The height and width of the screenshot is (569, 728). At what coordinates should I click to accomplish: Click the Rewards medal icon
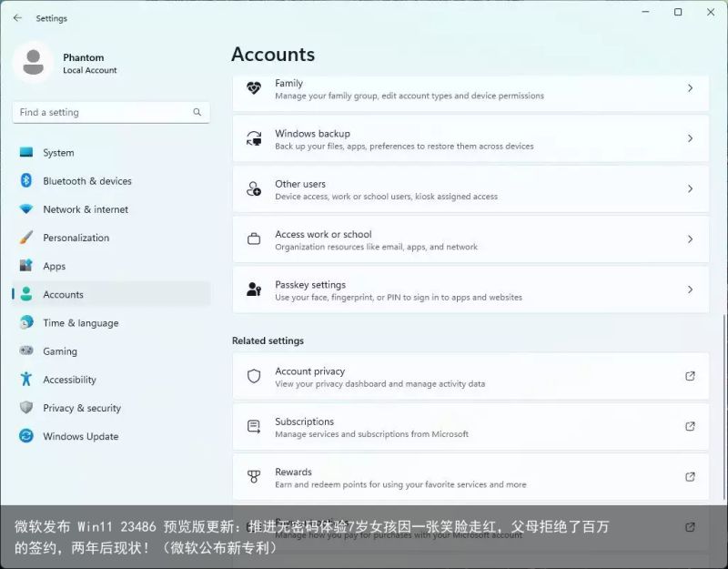coord(254,476)
